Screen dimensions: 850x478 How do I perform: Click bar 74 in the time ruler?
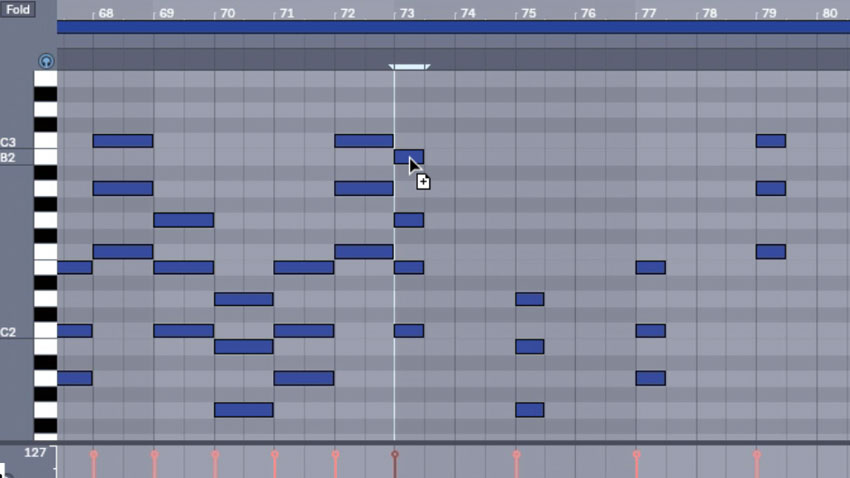(468, 13)
